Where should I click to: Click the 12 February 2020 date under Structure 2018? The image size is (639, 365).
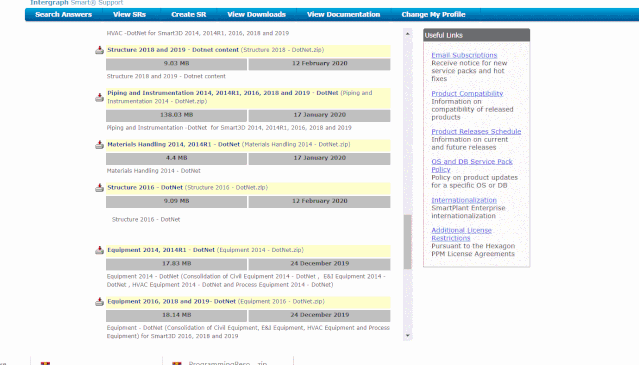pos(320,64)
